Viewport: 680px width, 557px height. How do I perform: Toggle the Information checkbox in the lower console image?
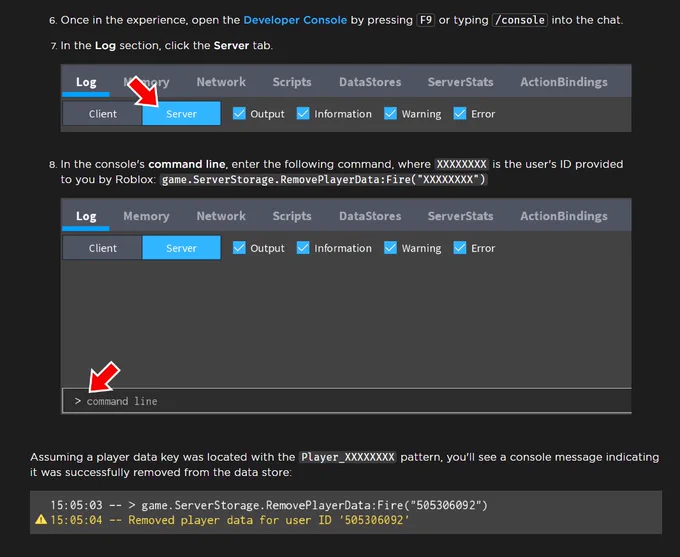coord(303,247)
